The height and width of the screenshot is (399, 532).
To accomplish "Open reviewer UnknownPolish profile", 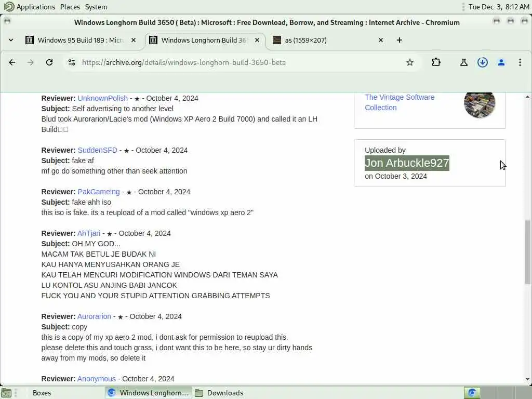I will coord(102,98).
